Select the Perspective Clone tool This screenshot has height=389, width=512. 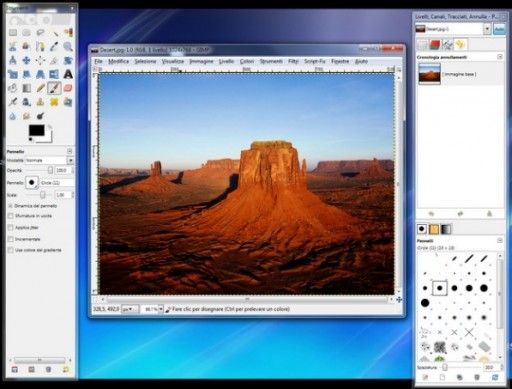68,102
